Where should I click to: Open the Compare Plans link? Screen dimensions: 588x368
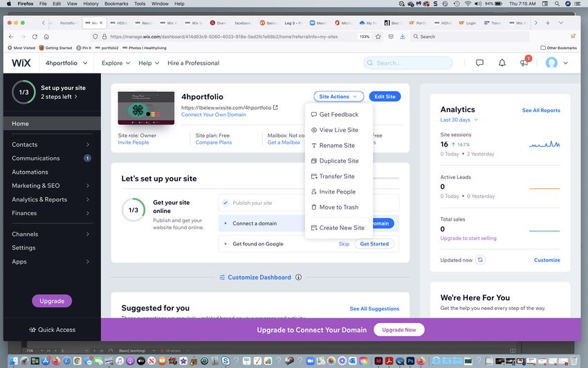pyautogui.click(x=213, y=142)
